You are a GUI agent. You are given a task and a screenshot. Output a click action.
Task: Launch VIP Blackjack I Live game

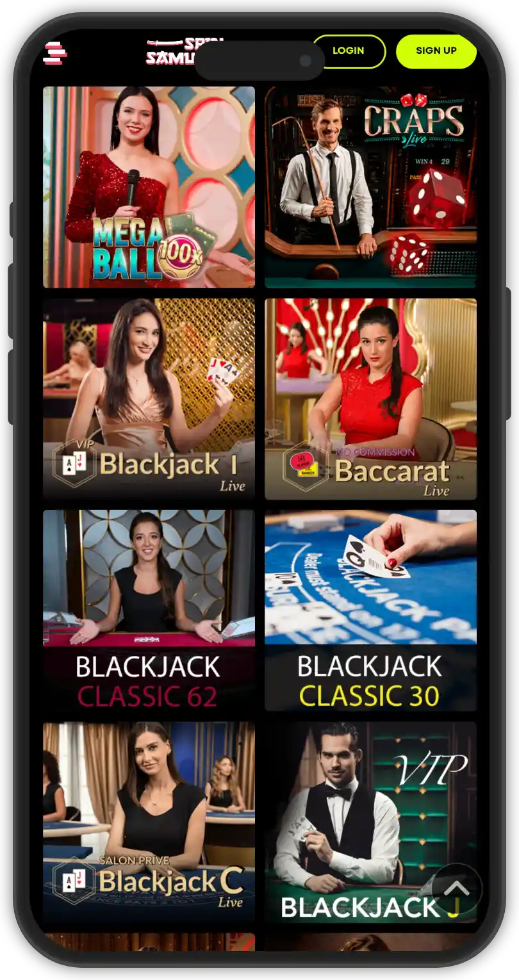pos(149,399)
